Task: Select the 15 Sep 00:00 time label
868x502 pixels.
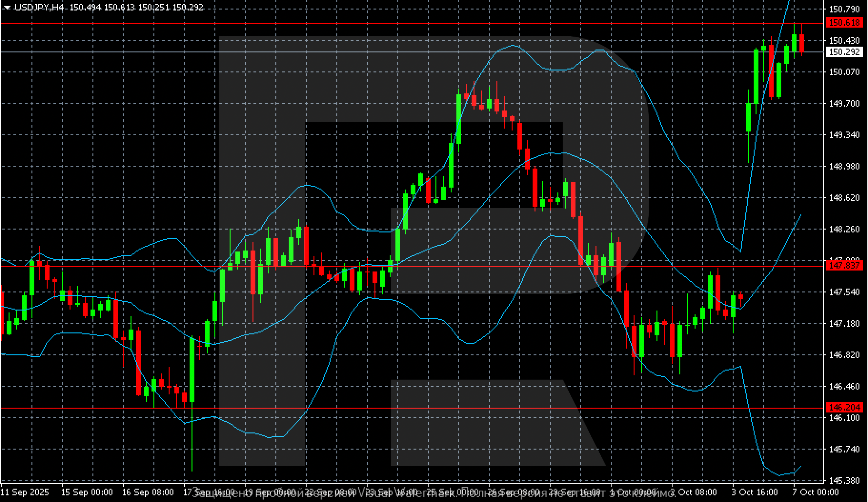Action: (x=87, y=492)
